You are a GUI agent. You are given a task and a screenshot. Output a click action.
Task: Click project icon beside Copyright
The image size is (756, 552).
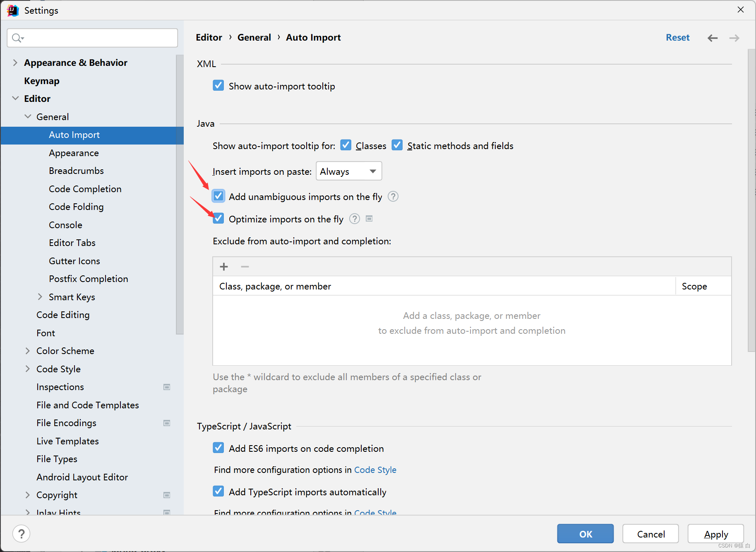click(167, 495)
